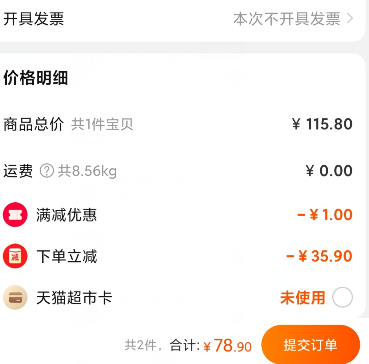
Task: Open the 运费 question mark help icon
Action: click(x=47, y=171)
